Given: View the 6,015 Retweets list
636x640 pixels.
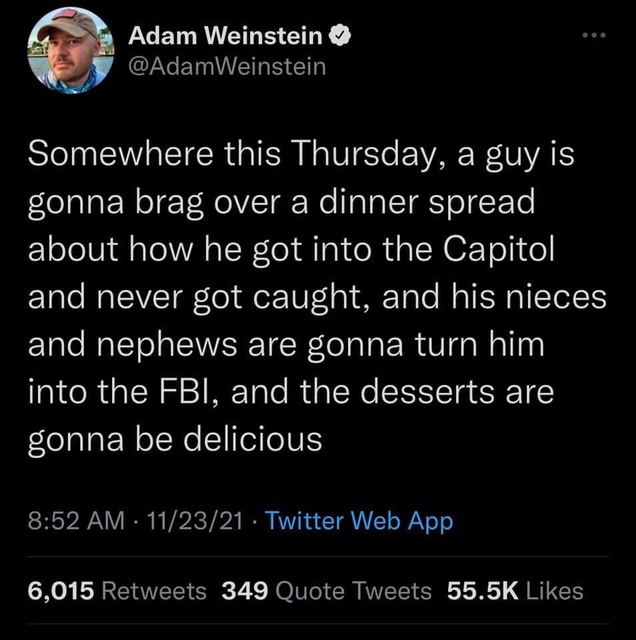Looking at the screenshot, I should click(x=117, y=591).
